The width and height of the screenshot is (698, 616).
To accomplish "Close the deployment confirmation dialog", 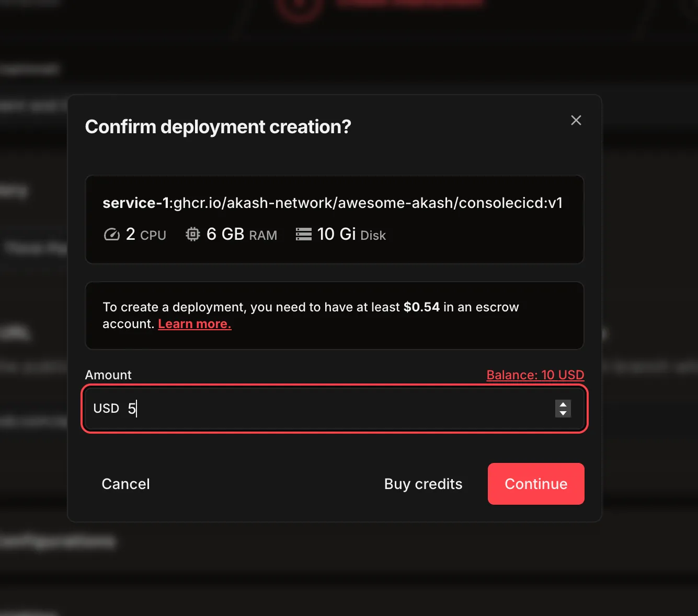I will click(576, 120).
